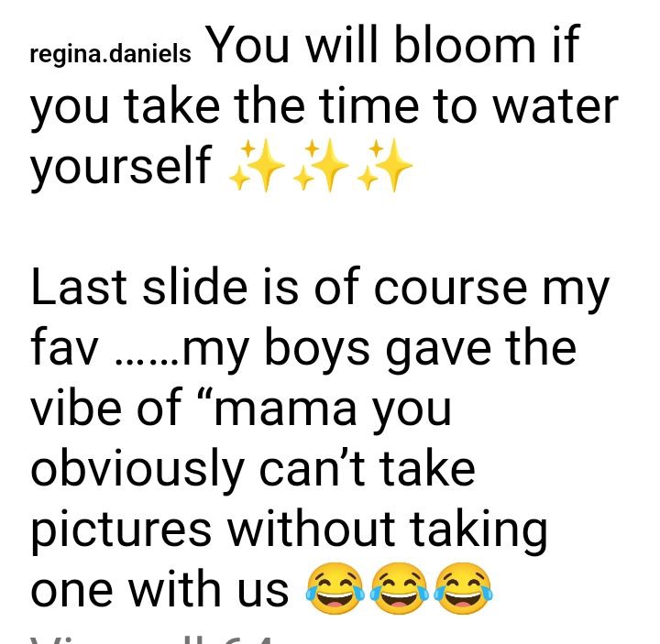Click the first sparkles emoji after yourself
Viewport: 660px width, 644px height.
coord(257,166)
